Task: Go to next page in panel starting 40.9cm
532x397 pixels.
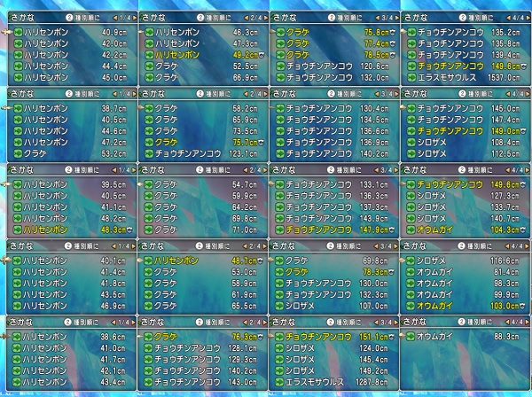Action: (135, 18)
